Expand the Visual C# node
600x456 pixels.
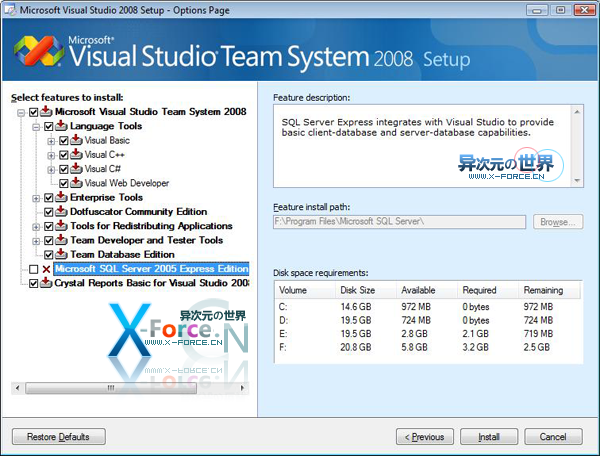tap(51, 169)
